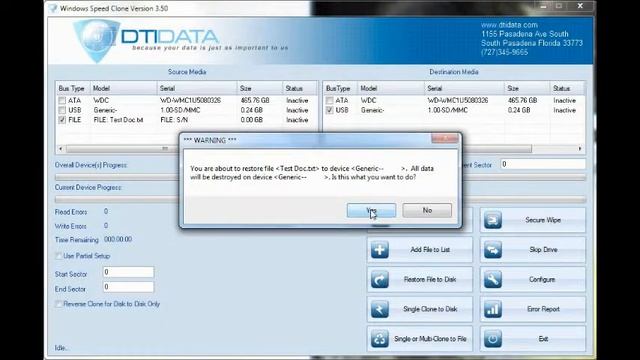Click source size 465.76 GB
This screenshot has width=640, height=360.
[x=255, y=100]
